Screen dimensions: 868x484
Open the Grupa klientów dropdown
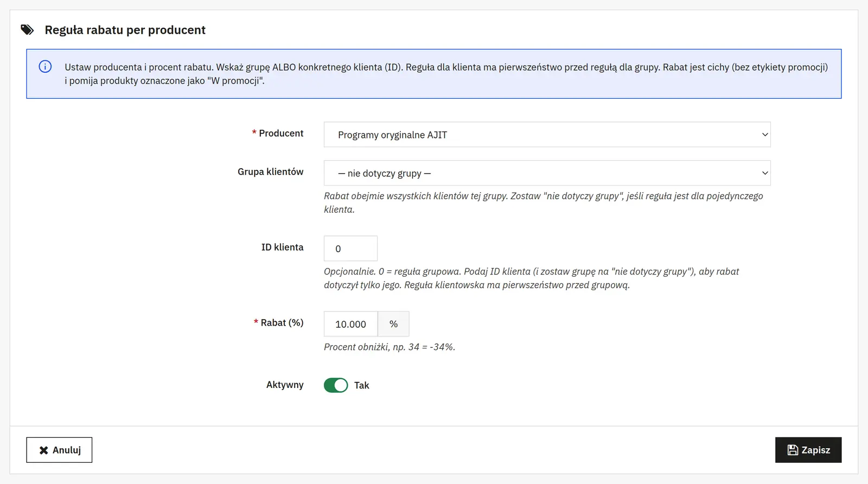click(547, 173)
